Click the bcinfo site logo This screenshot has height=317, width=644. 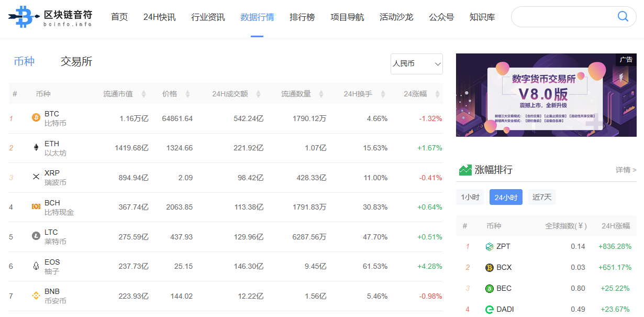click(x=50, y=17)
